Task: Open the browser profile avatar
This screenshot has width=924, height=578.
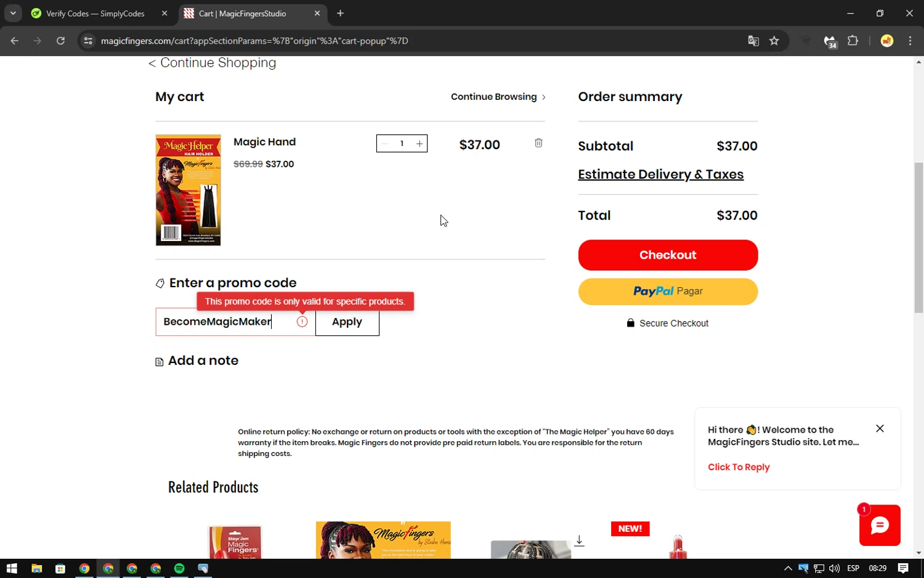Action: pos(887,41)
